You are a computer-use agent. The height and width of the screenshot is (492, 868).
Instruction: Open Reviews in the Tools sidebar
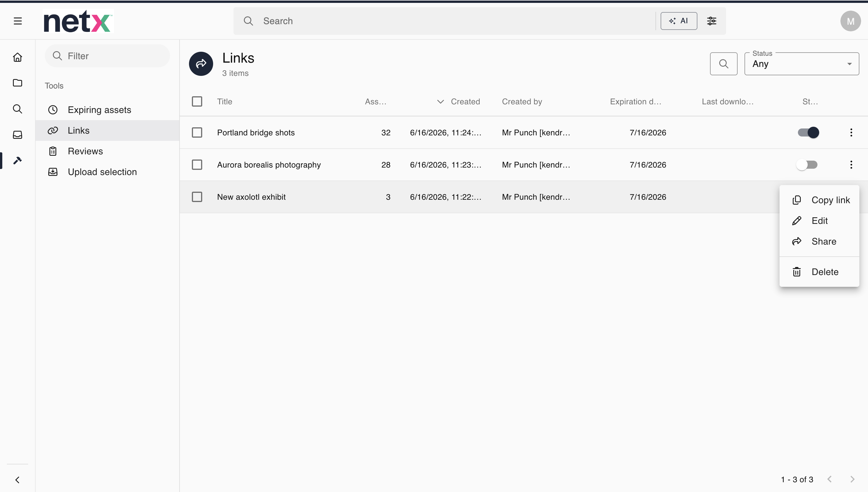(107, 151)
